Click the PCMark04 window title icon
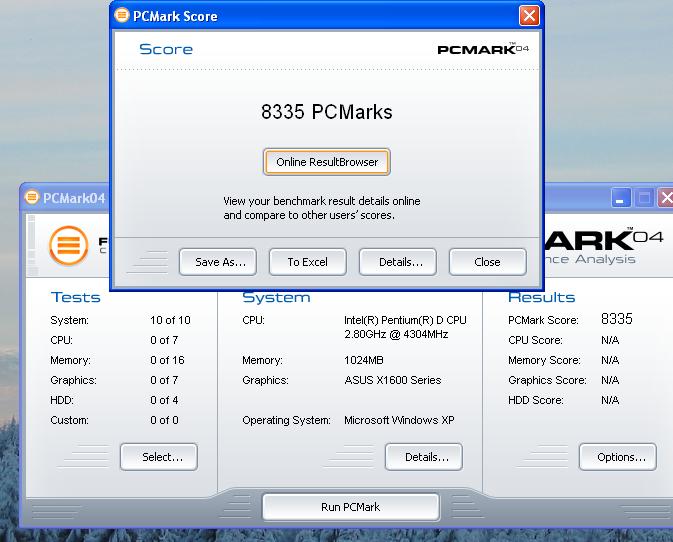The width and height of the screenshot is (673, 542). tap(32, 197)
